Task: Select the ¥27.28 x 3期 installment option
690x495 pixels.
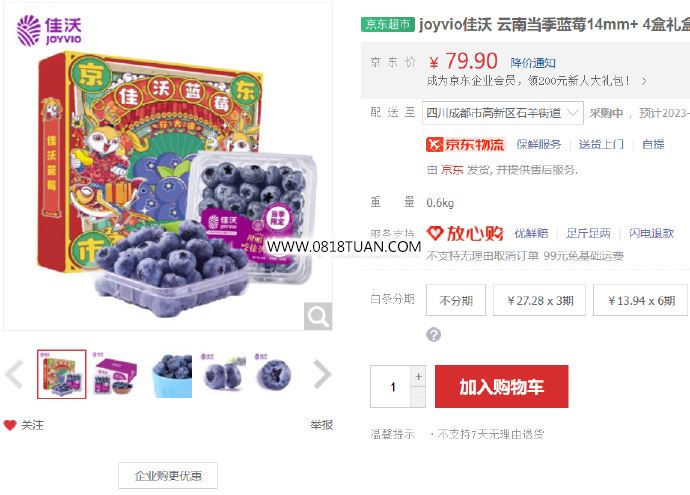Action: pyautogui.click(x=540, y=301)
